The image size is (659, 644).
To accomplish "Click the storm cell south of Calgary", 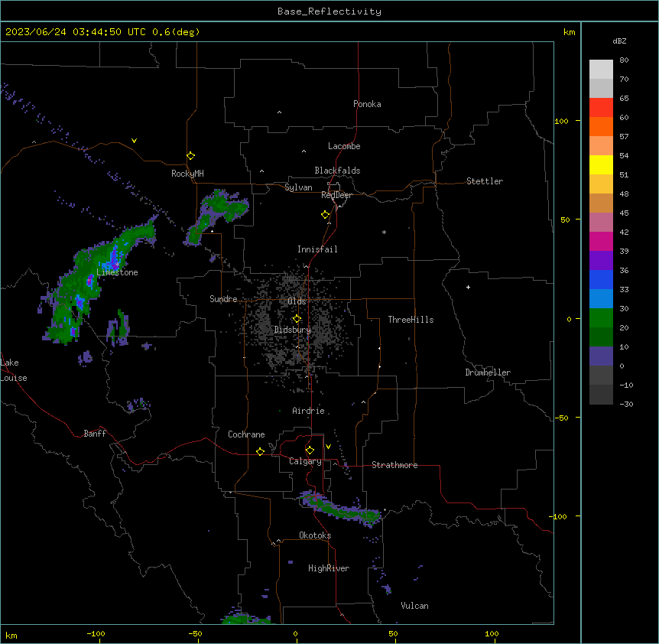I will tap(340, 509).
